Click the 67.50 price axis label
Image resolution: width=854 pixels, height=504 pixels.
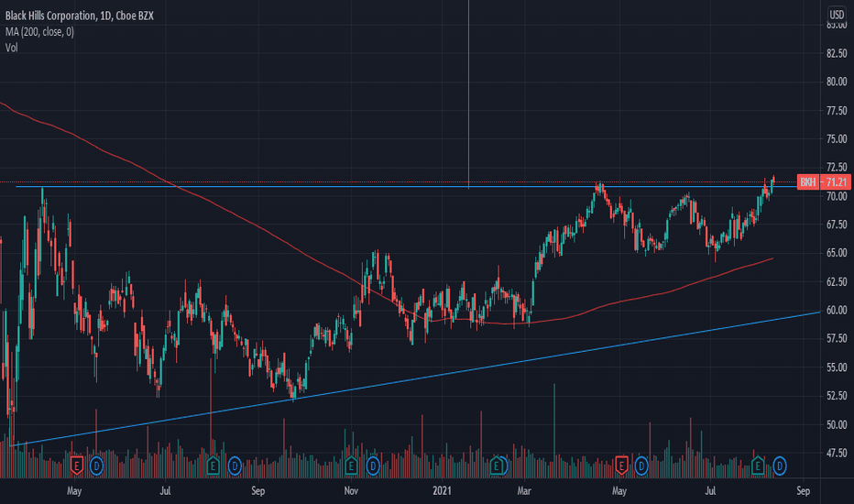[837, 225]
